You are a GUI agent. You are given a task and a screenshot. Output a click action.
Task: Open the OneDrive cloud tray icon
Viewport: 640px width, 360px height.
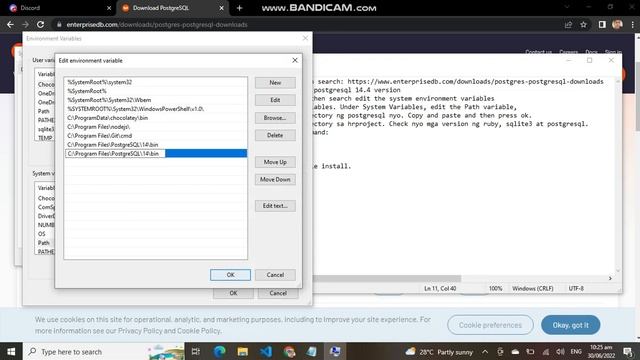(515, 351)
